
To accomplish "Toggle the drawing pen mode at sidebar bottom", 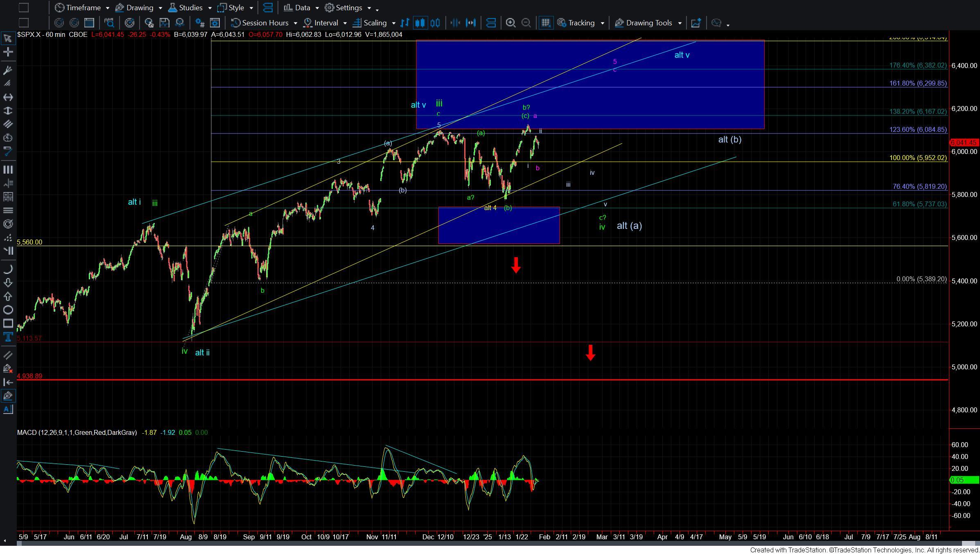I will click(8, 396).
